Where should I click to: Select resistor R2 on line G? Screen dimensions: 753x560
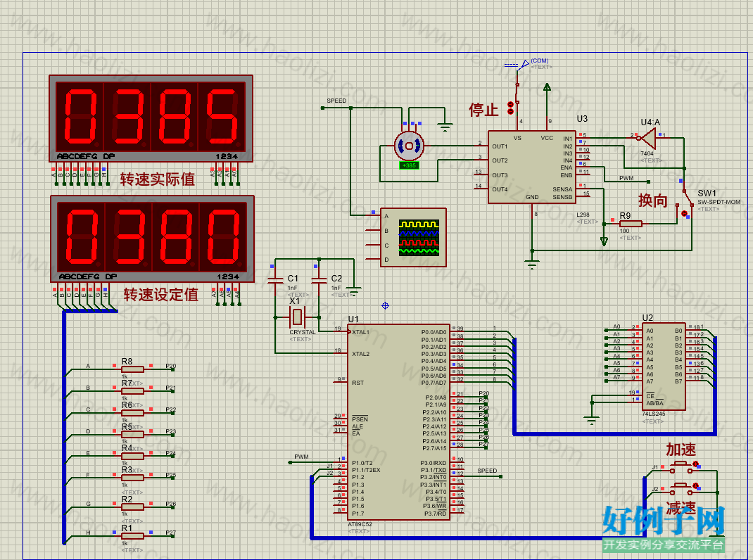(x=132, y=507)
